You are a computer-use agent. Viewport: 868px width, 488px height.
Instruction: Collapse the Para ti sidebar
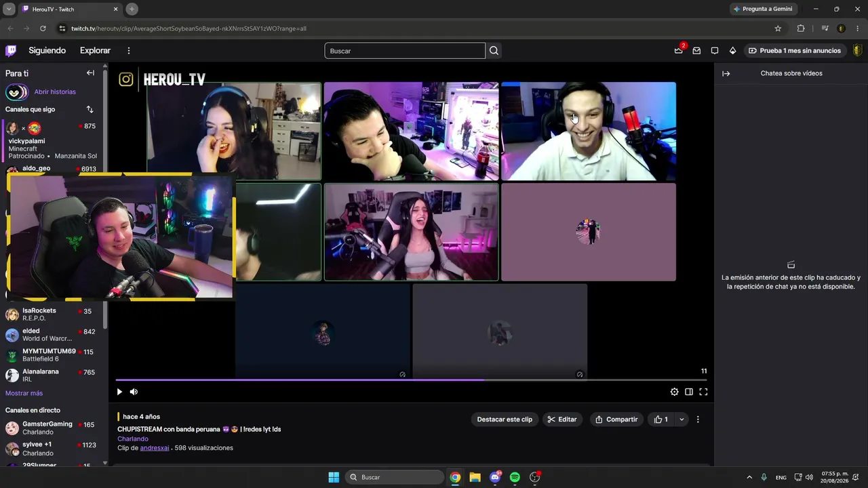pos(90,73)
